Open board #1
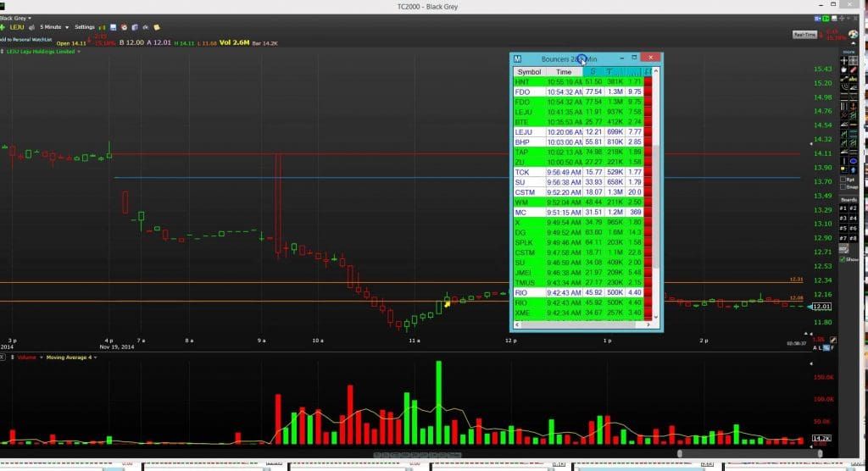Screen dimensions: 868x471 click(x=843, y=208)
